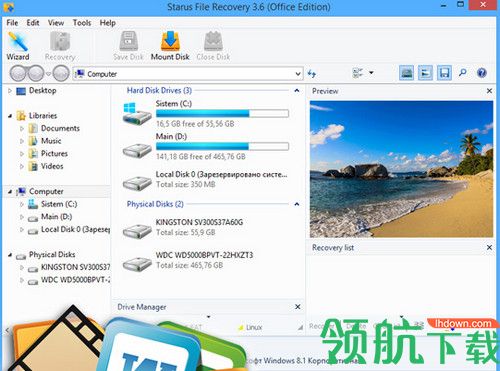The image size is (500, 371).
Task: Toggle the recovery list save icon
Action: pyautogui.click(x=444, y=73)
